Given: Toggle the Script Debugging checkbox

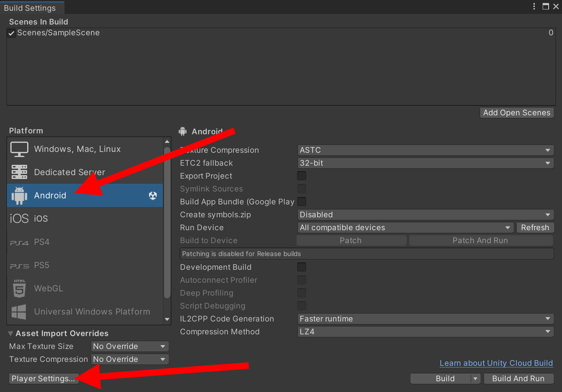Looking at the screenshot, I should [302, 306].
